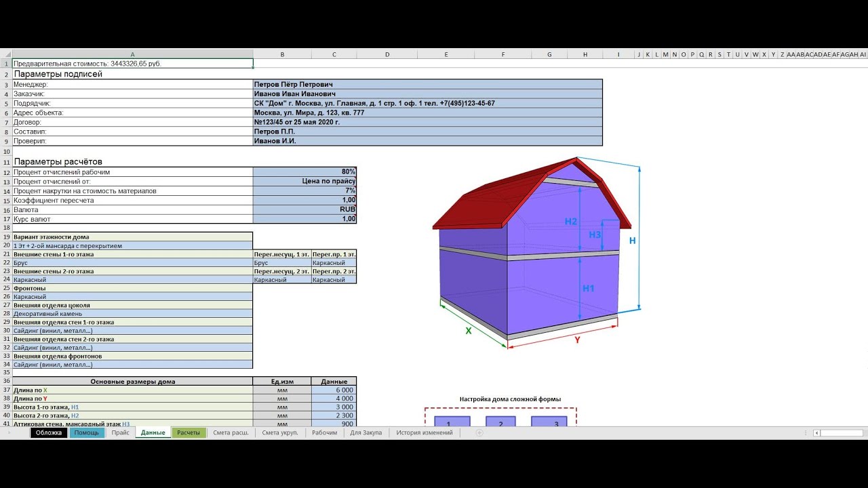868x488 pixels.
Task: Open the RUB currency dropdown cell
Action: coord(304,209)
